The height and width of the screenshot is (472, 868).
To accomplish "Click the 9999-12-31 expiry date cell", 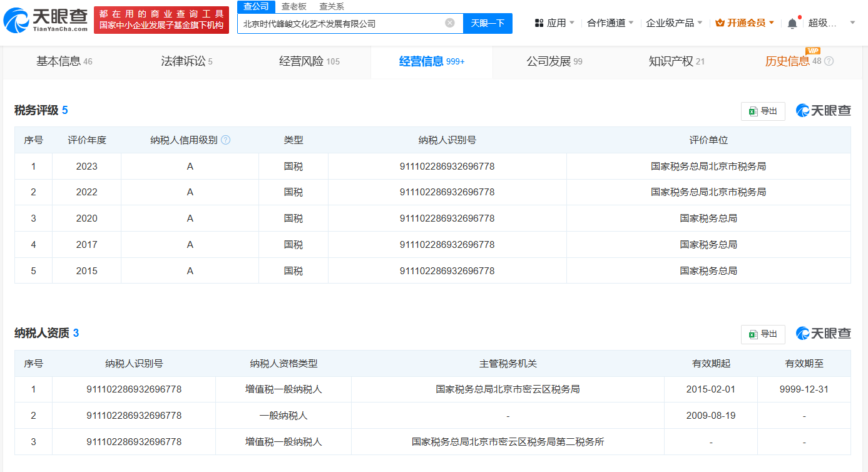I will click(804, 389).
